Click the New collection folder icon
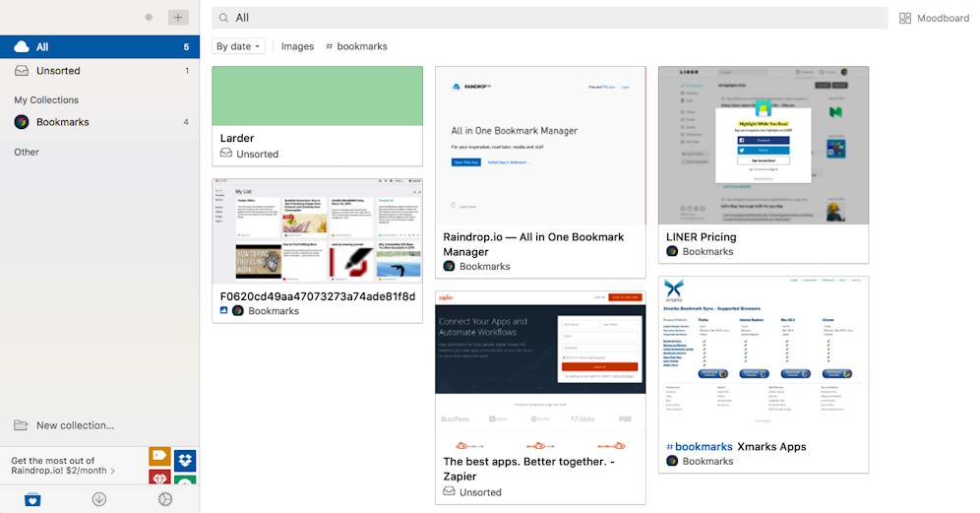 click(22, 425)
